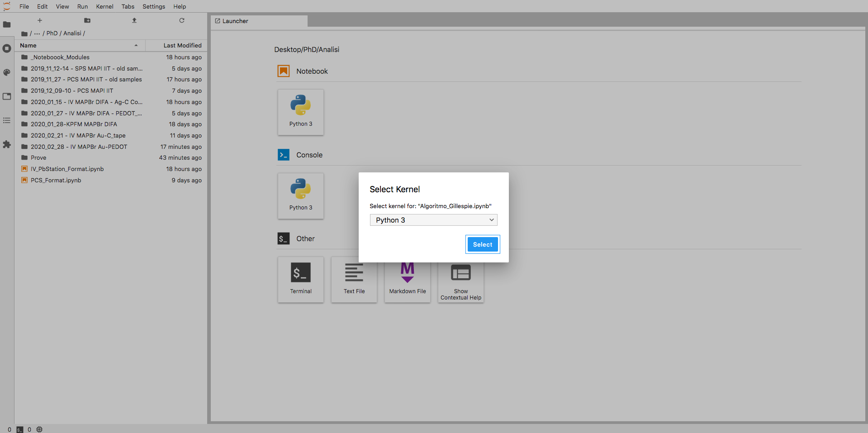Open the Extension Manager sidebar
Image resolution: width=868 pixels, height=433 pixels.
7,144
